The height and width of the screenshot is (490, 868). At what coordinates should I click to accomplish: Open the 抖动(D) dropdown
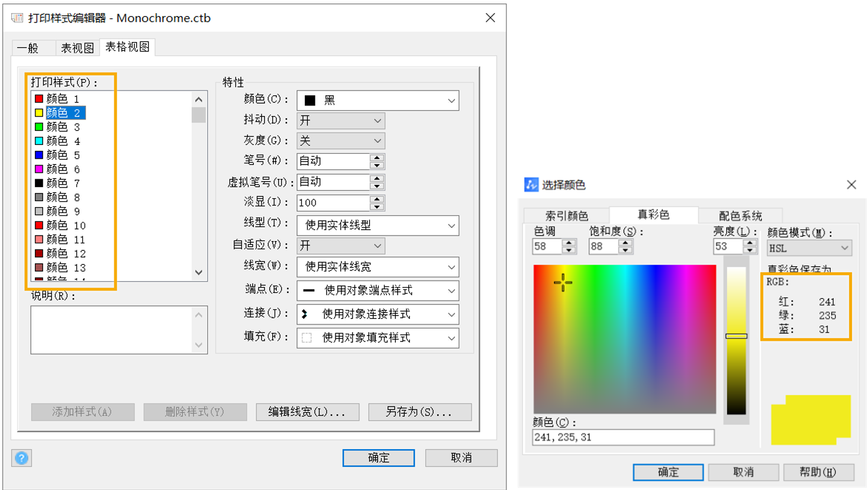pyautogui.click(x=341, y=121)
